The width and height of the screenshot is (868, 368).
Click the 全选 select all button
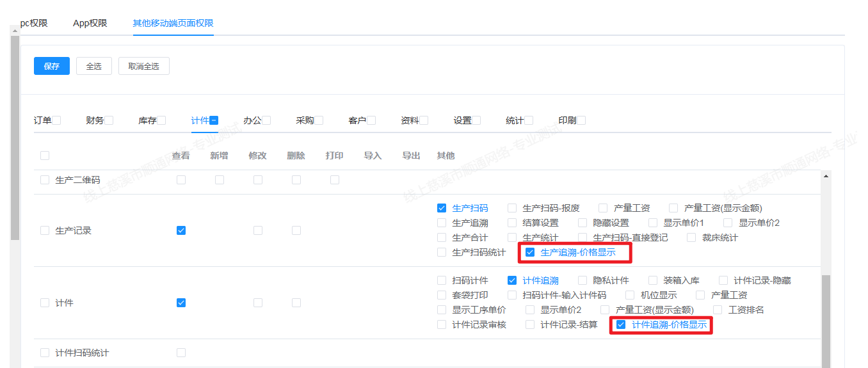(x=93, y=66)
